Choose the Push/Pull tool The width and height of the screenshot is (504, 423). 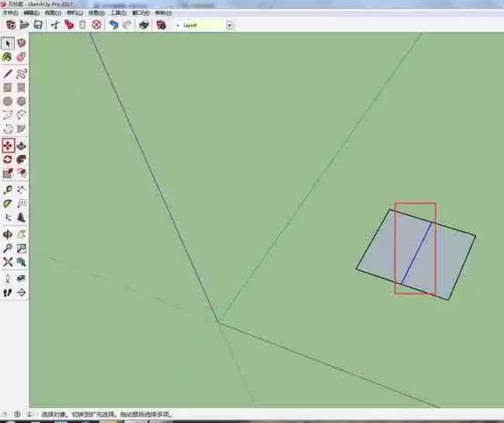21,146
